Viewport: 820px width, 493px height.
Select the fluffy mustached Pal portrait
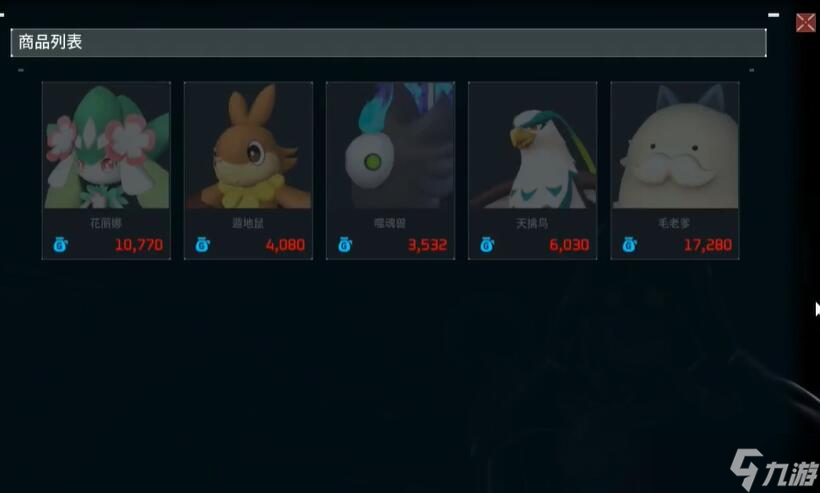[x=675, y=145]
